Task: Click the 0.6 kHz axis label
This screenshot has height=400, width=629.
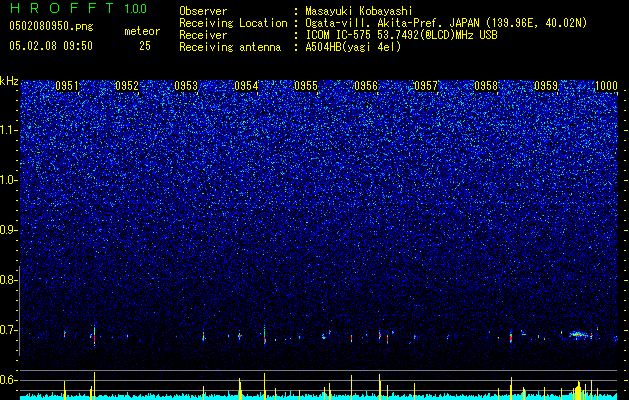Action: click(x=8, y=380)
